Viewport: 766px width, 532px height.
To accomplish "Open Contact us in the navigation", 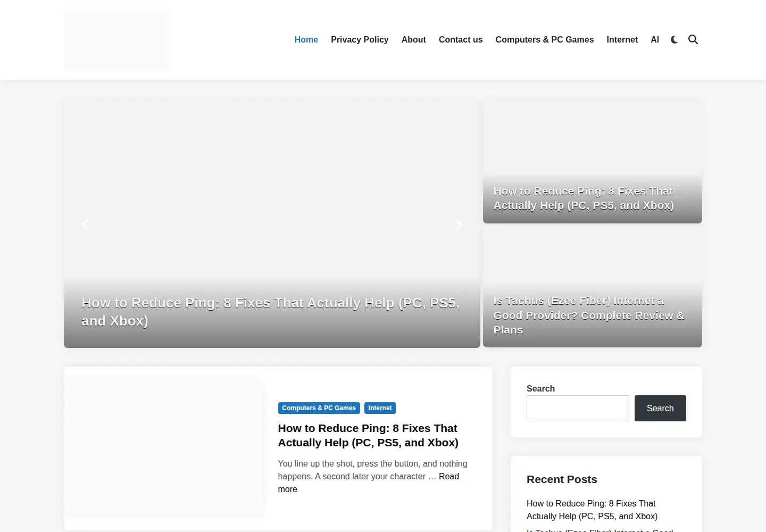I will pos(461,39).
